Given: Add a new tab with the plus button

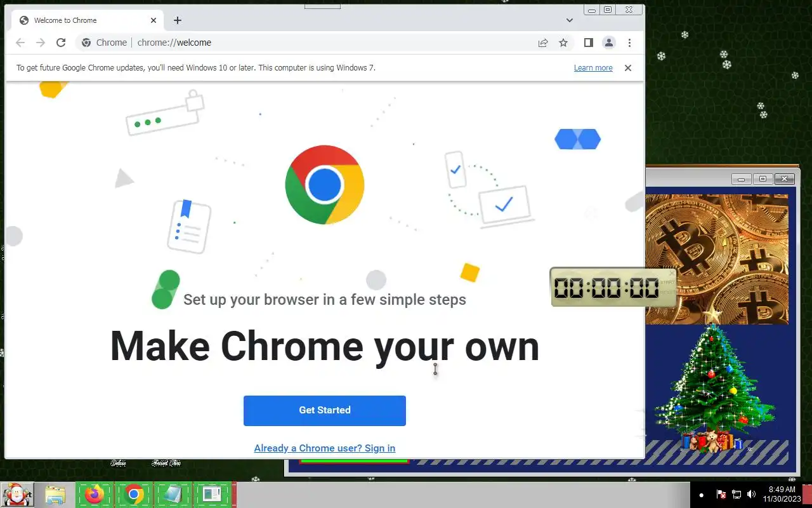Looking at the screenshot, I should click(x=178, y=20).
